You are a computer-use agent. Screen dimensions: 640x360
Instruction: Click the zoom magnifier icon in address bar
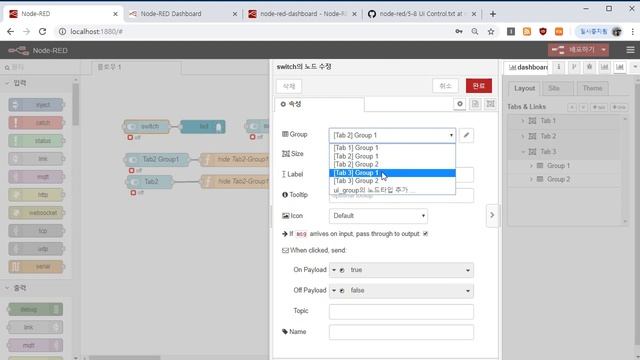click(x=475, y=31)
